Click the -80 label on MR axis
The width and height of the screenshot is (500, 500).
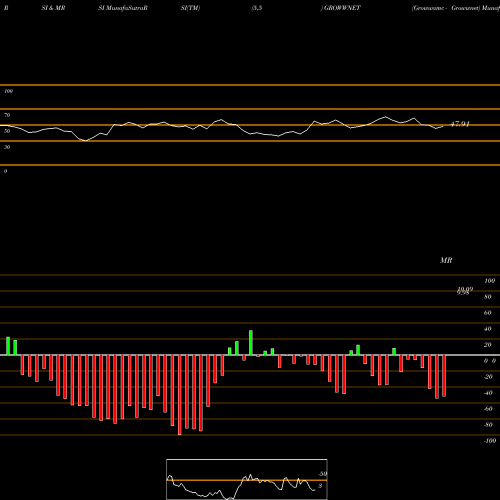[488, 425]
